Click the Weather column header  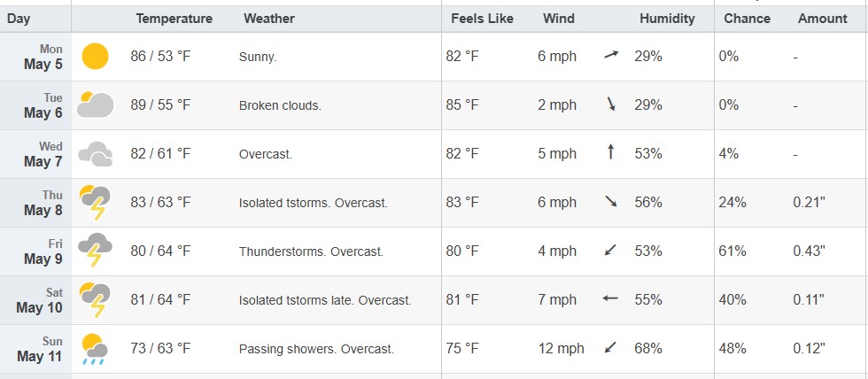coord(269,19)
